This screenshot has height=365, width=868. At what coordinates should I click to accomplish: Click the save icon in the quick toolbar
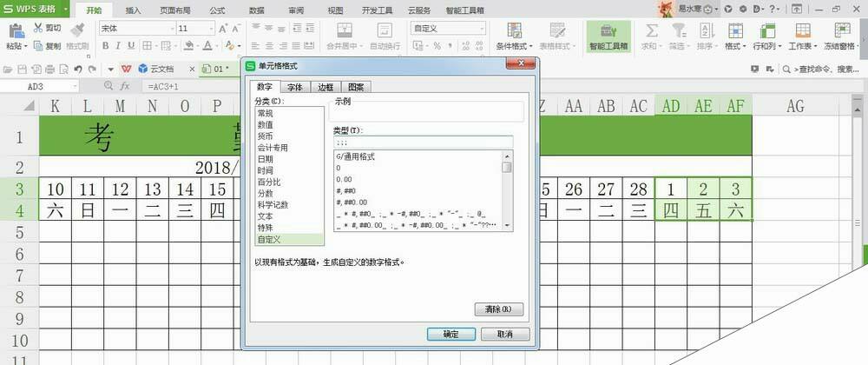23,70
